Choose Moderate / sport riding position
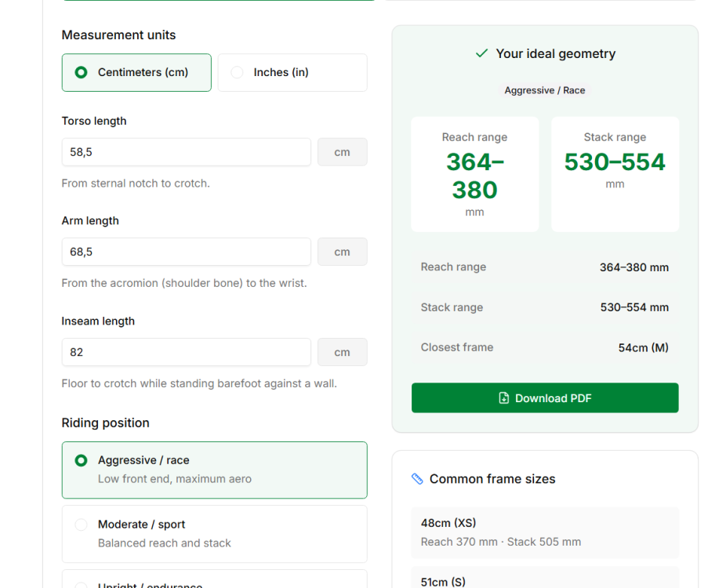This screenshot has width=708, height=588. pos(215,534)
